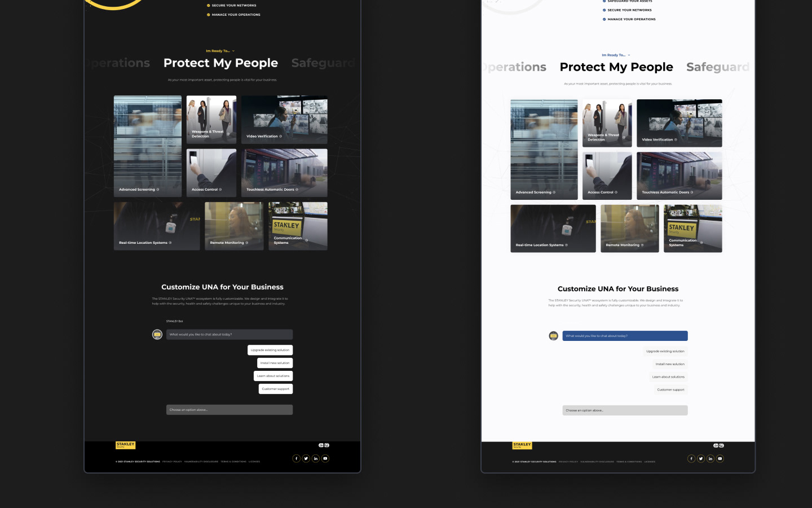The image size is (812, 508).
Task: Open Advanced Screening card in light mockup
Action: pos(544,150)
